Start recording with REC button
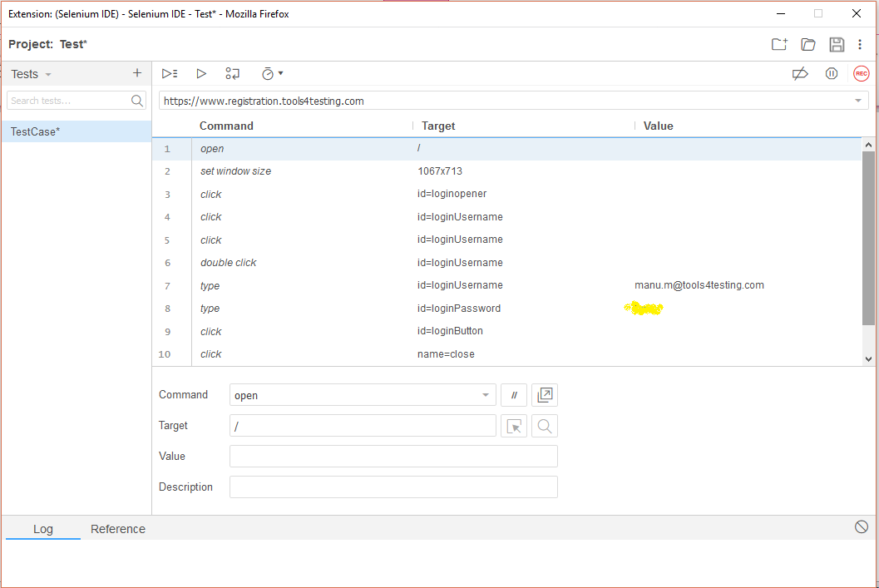Image resolution: width=879 pixels, height=588 pixels. click(x=861, y=73)
